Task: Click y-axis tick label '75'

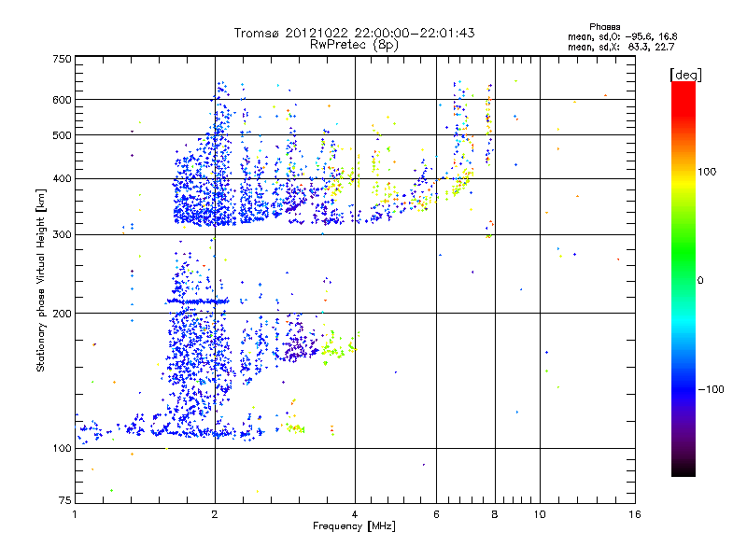Action: (65, 500)
